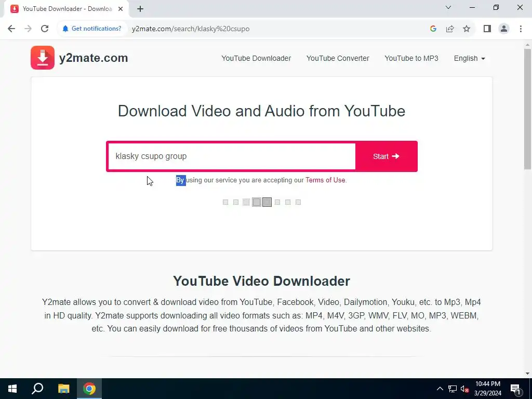Click the highlighted word "By"
Viewport: 532px width, 399px height.
click(x=180, y=180)
